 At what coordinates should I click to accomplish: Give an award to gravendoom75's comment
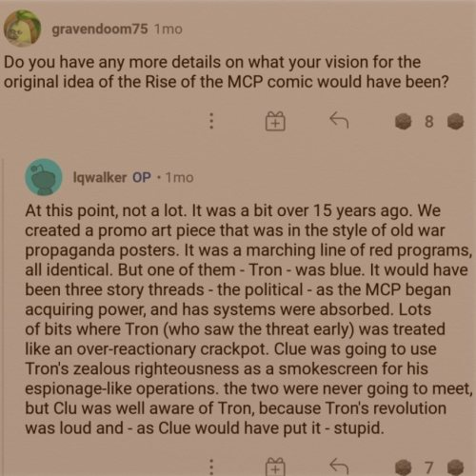[275, 121]
